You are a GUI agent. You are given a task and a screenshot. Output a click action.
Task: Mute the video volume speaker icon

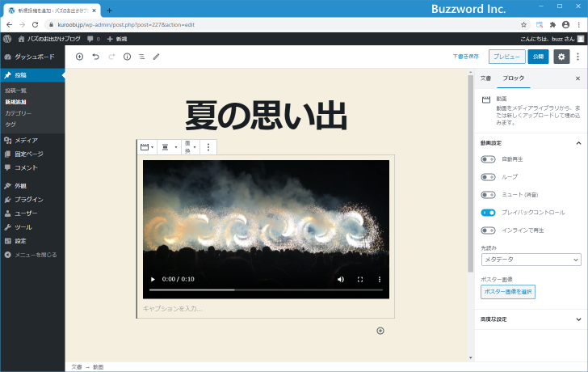[x=341, y=279]
